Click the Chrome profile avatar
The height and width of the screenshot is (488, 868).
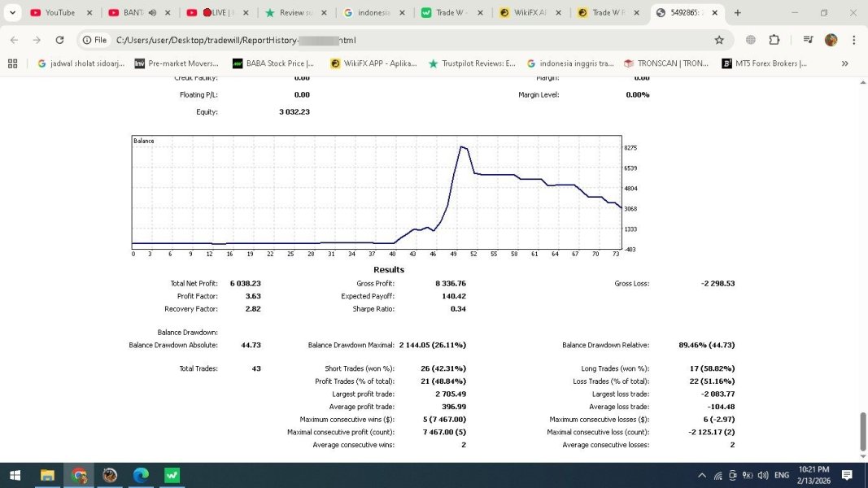831,40
